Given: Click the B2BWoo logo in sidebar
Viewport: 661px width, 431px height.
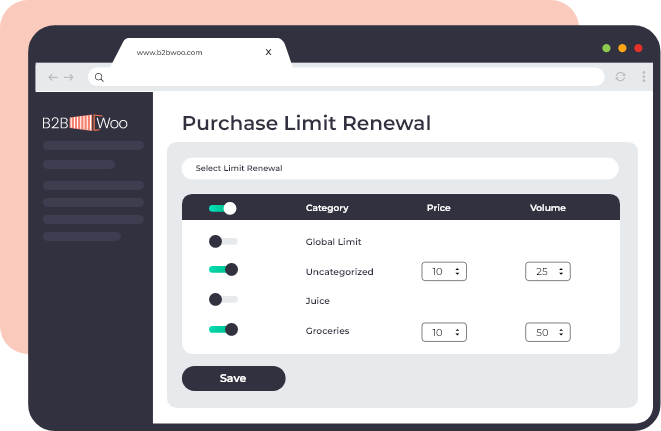Looking at the screenshot, I should coord(85,123).
